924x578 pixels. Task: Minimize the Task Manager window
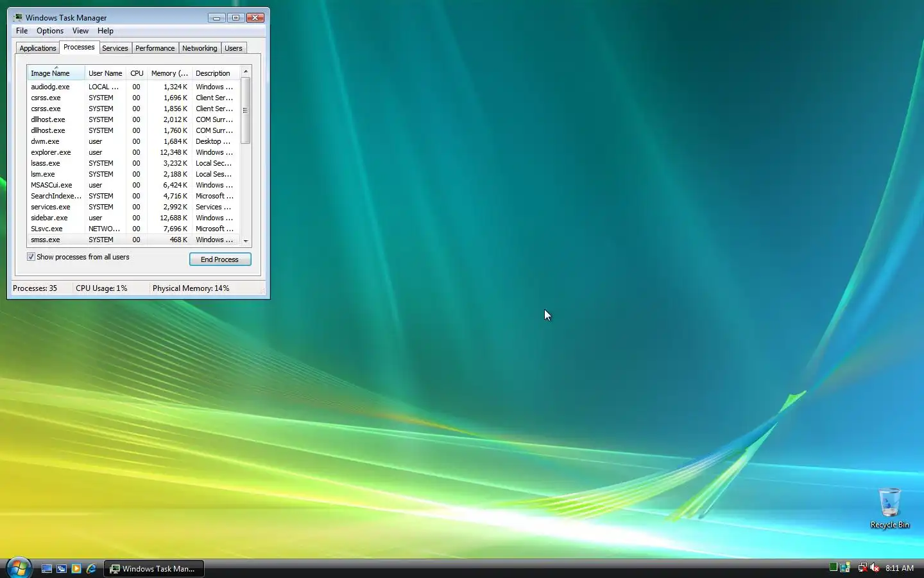pos(217,18)
